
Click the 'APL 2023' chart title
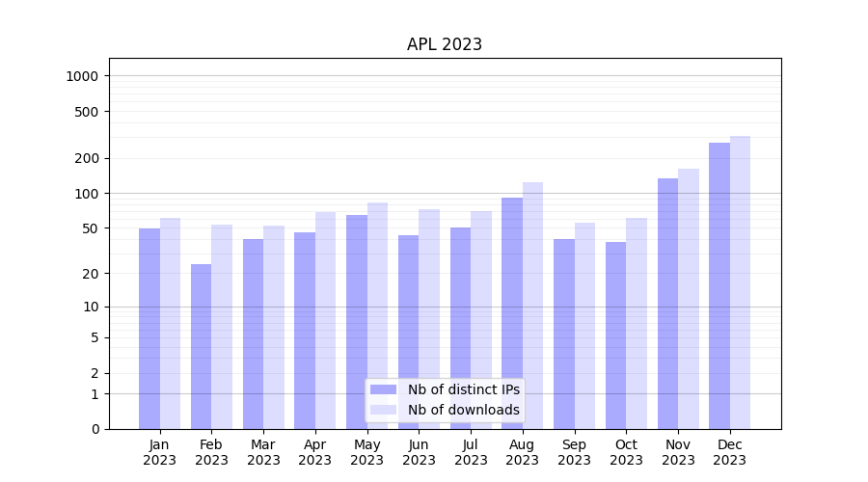click(x=445, y=44)
